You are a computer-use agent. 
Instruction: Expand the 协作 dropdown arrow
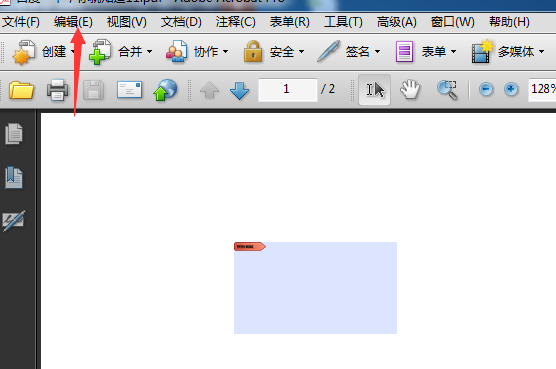click(226, 52)
